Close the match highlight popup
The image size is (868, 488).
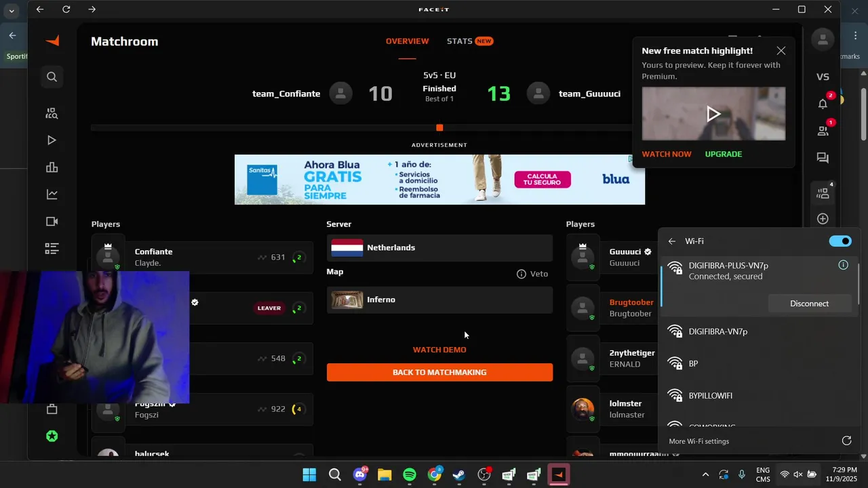[x=781, y=51]
